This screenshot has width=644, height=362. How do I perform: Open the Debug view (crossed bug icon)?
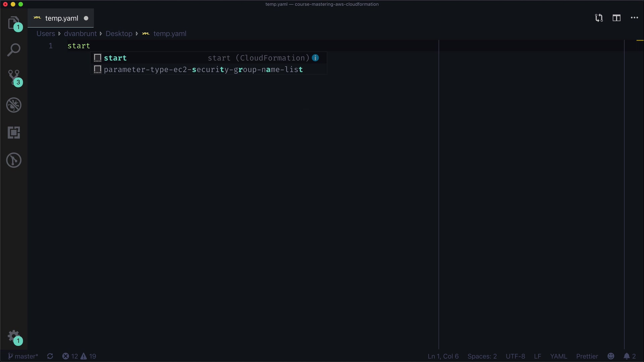[x=13, y=105]
